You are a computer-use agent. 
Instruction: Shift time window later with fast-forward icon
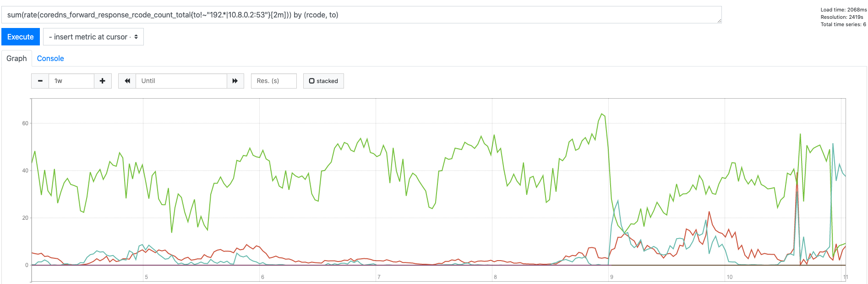pos(235,81)
